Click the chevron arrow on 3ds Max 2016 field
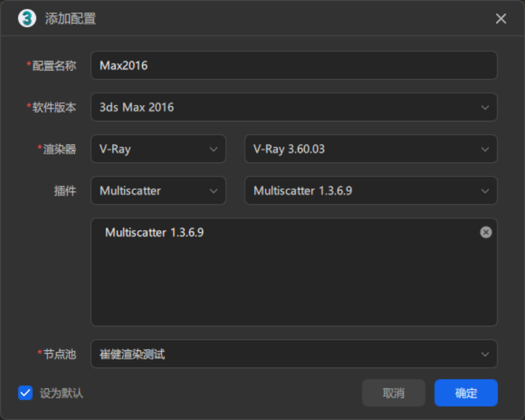Image resolution: width=525 pixels, height=420 pixels. (485, 108)
